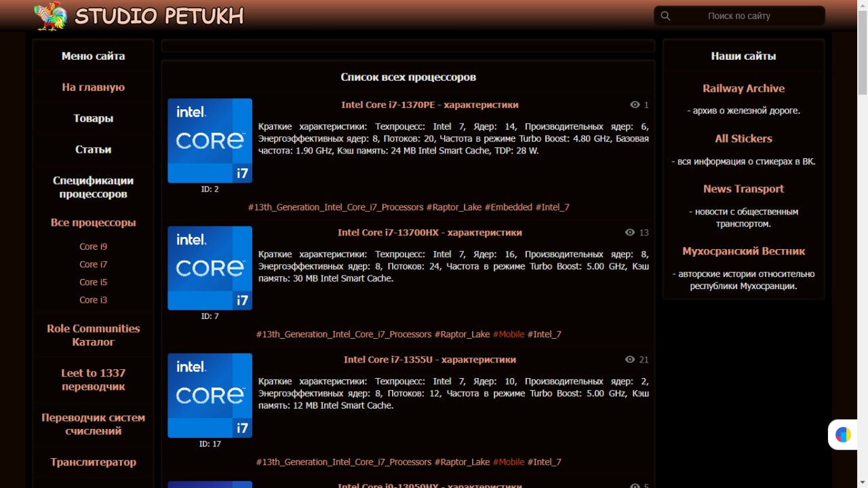Screen dimensions: 868x488
Task: Open Intel Core i7-1370PE характеристики title link
Action: (x=430, y=105)
